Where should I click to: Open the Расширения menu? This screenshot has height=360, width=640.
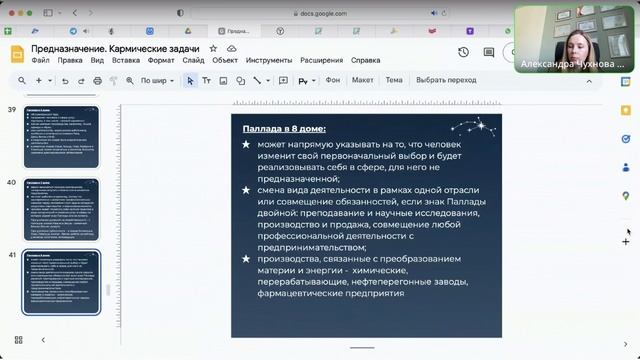[x=322, y=60]
